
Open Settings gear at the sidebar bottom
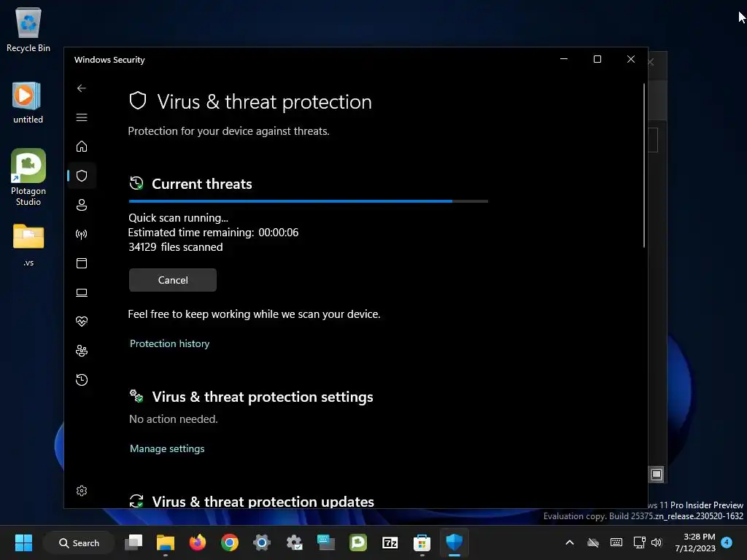point(82,491)
